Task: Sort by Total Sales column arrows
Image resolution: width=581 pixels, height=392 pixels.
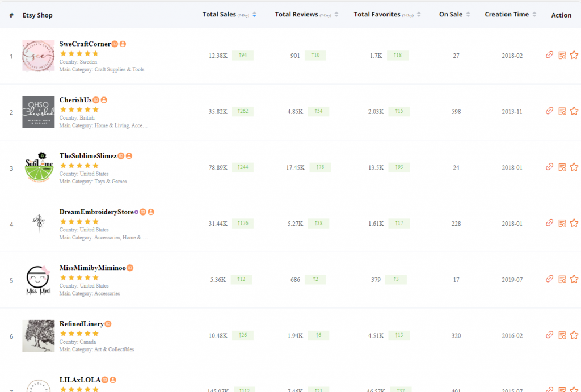Action: pyautogui.click(x=254, y=15)
